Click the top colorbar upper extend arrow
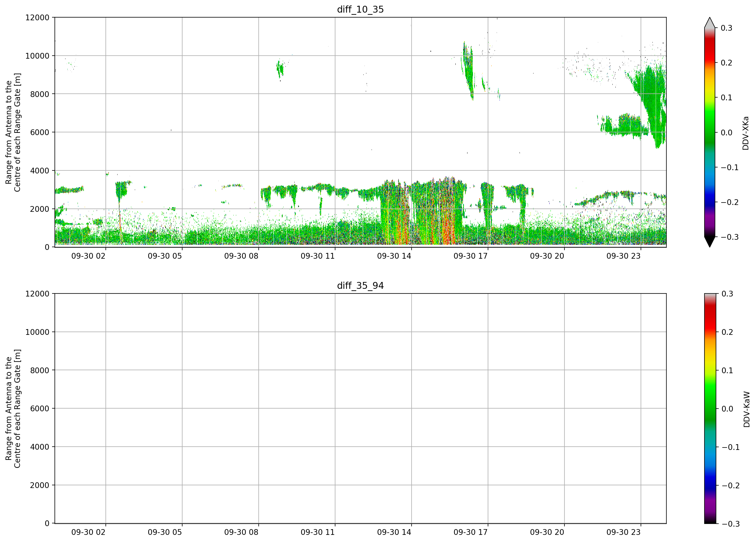This screenshot has height=542, width=756. pos(710,22)
